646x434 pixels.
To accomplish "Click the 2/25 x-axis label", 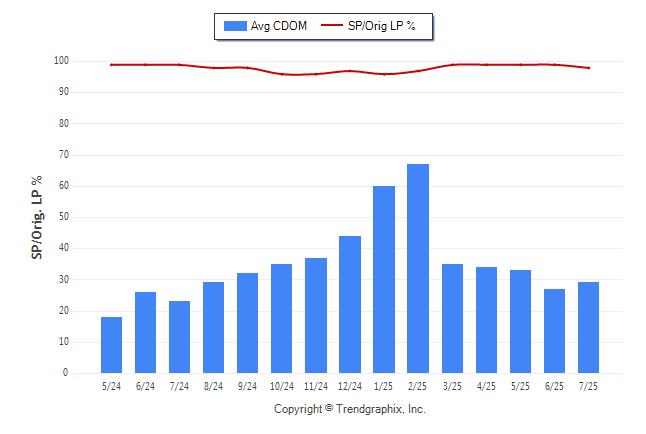I will [417, 387].
